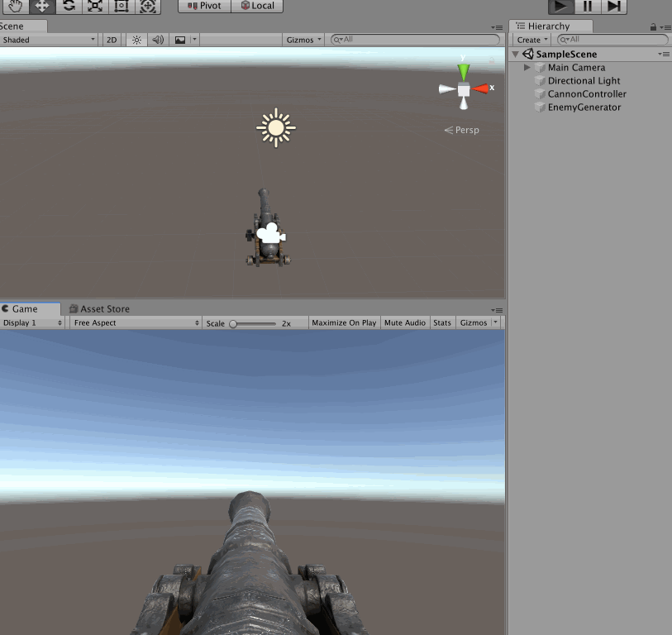Select the Rect Transform tool

coord(121,6)
